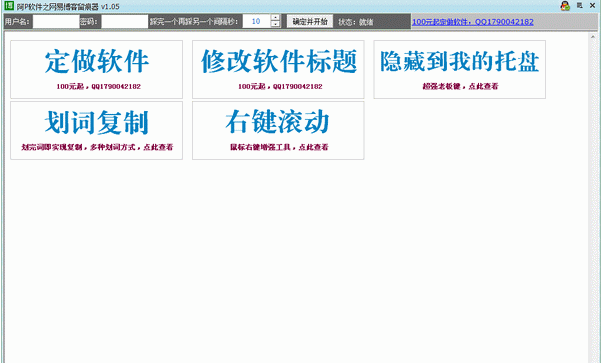
Task: Decrease interval seconds with down arrow
Action: coord(275,25)
